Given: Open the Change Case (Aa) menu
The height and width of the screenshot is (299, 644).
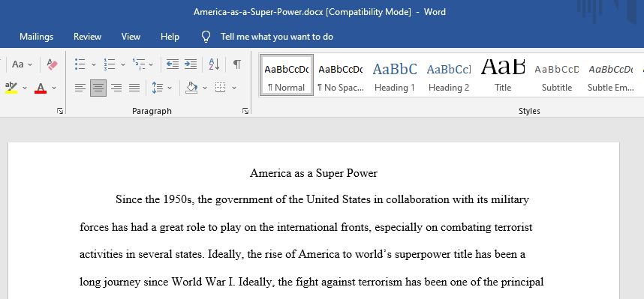Looking at the screenshot, I should tap(22, 64).
